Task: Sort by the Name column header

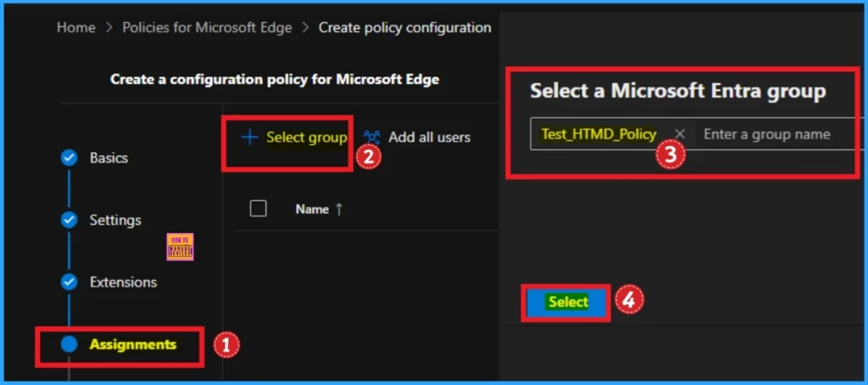Action: (312, 209)
